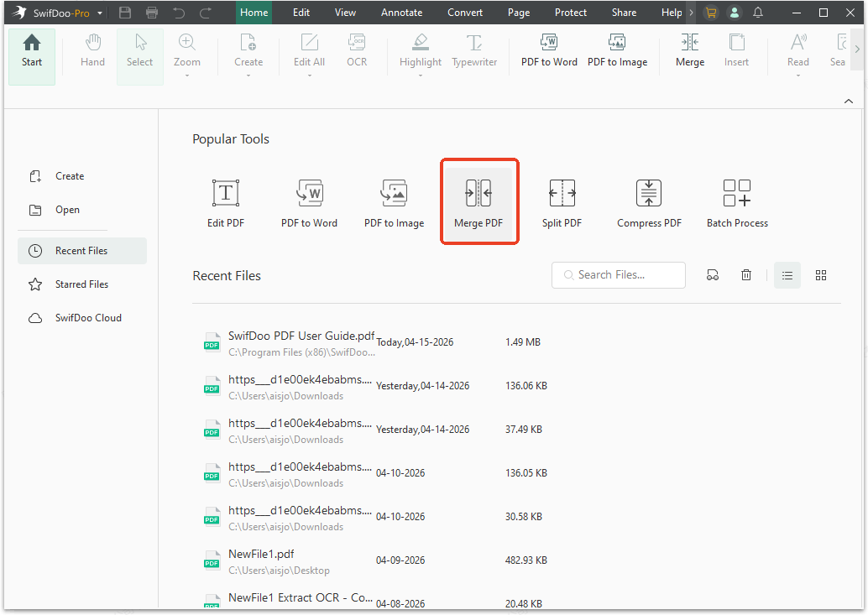Open the Merge PDF popular tool
Image resolution: width=868 pixels, height=615 pixels.
(479, 201)
